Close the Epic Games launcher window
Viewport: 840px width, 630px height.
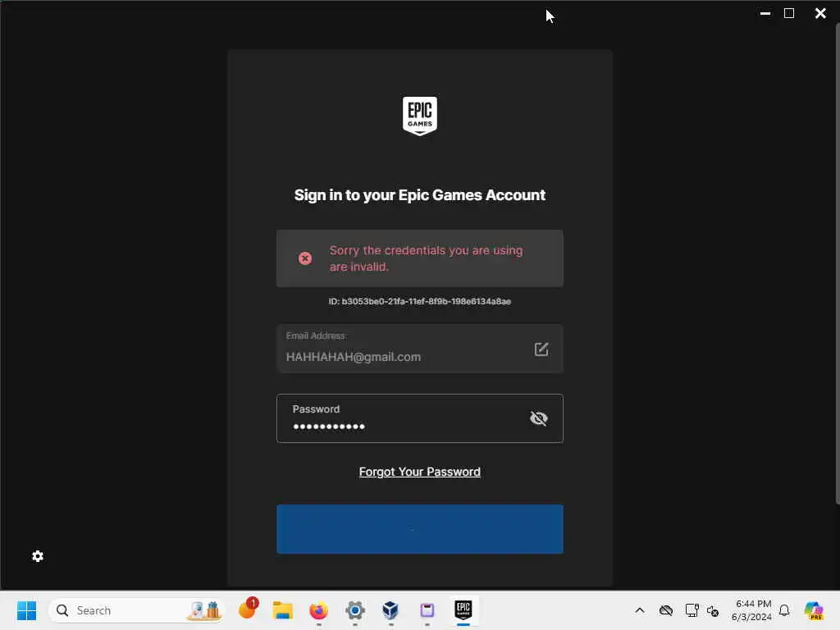click(820, 13)
